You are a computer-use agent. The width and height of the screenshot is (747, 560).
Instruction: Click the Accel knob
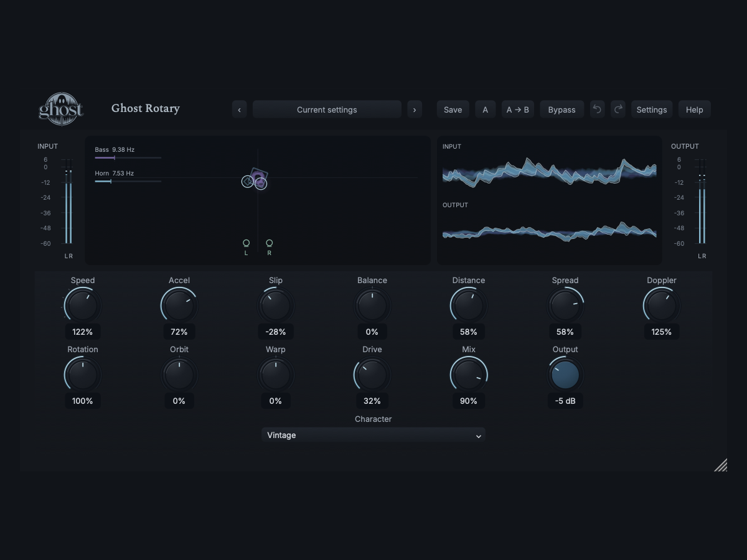point(179,306)
